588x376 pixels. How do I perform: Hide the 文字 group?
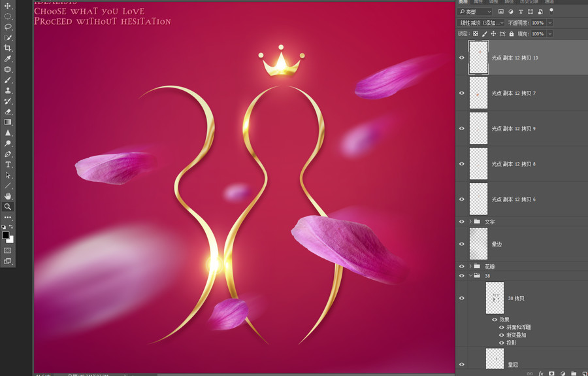(462, 222)
